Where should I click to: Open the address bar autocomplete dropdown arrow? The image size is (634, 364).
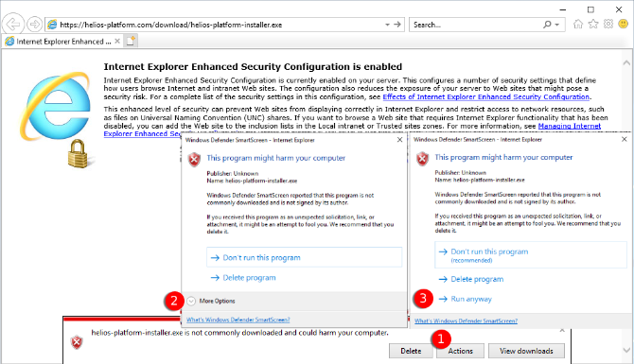point(387,25)
